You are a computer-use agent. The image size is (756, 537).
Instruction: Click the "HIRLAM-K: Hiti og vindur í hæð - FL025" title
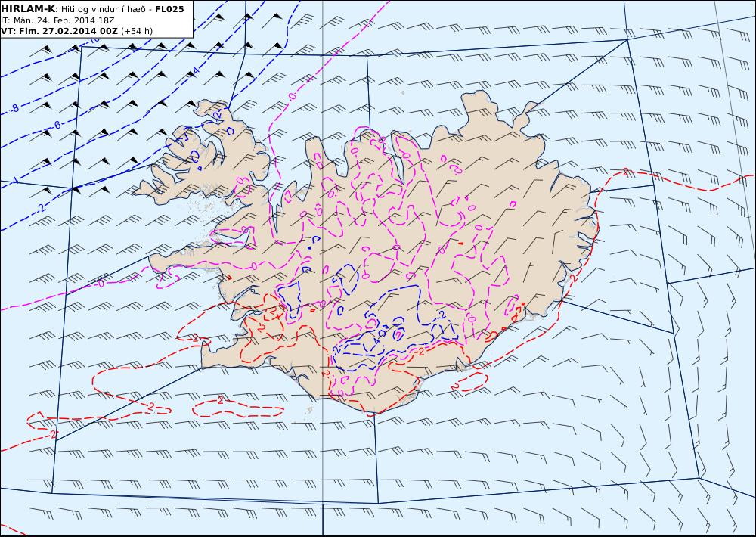92,9
